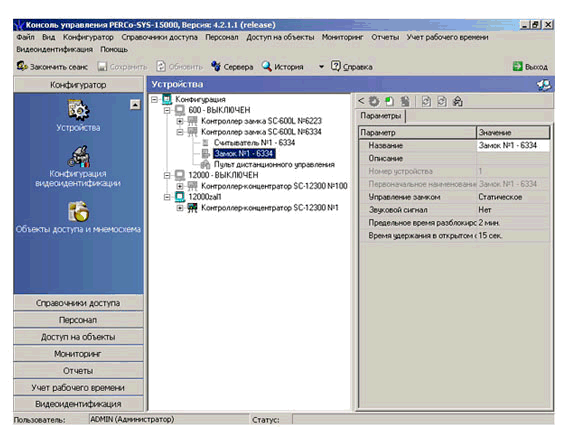This screenshot has height=441, width=575.
Task: Open the Справка help toolbar icon
Action: click(x=336, y=66)
